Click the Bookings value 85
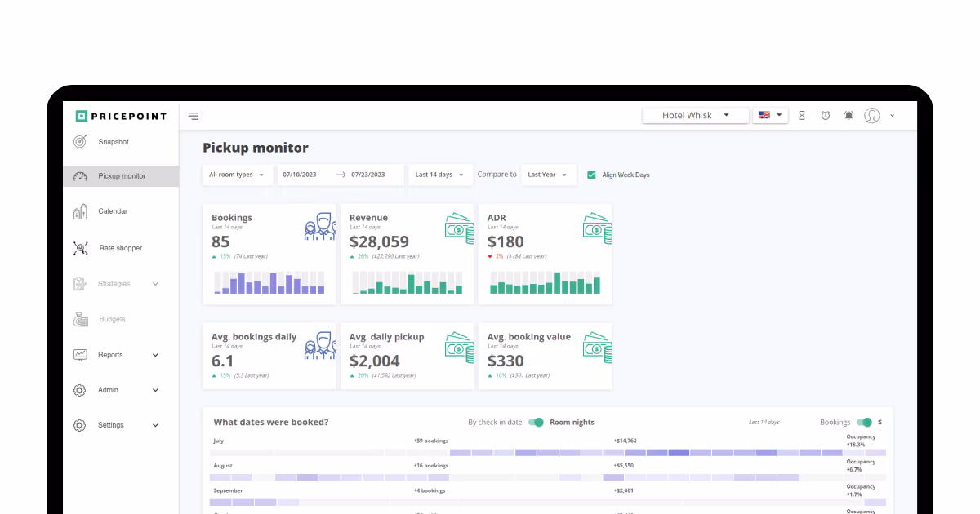This screenshot has height=514, width=980. (x=220, y=241)
